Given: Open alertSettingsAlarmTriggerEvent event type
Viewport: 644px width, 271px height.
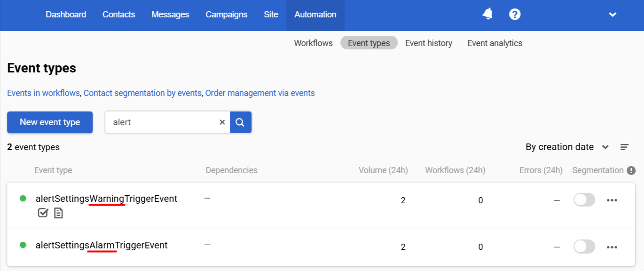Looking at the screenshot, I should point(102,245).
